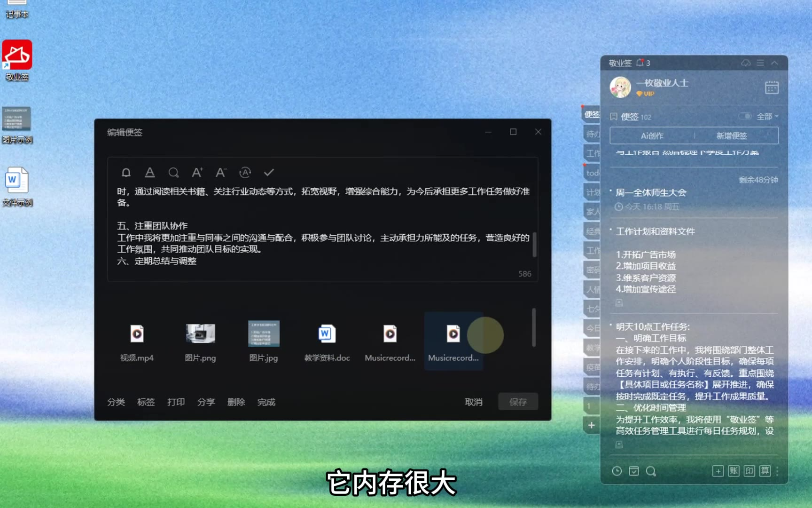
Task: Open the 教学资料.doc attachment
Action: pyautogui.click(x=327, y=341)
